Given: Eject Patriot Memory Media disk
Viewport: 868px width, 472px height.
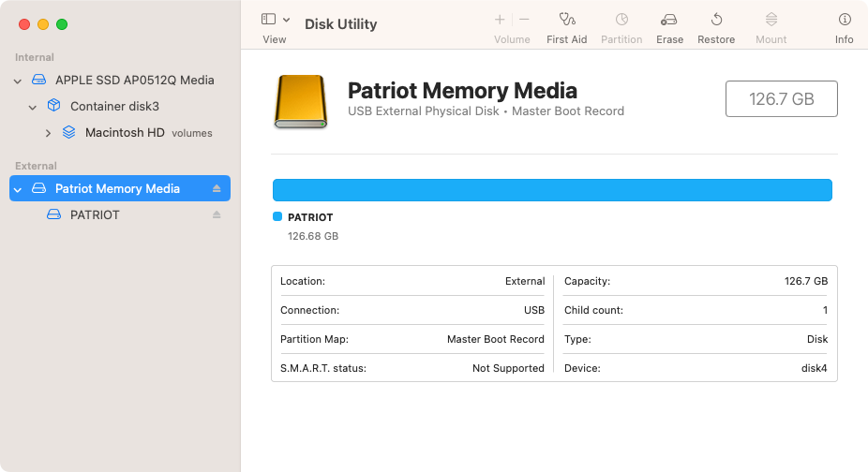Looking at the screenshot, I should [x=217, y=188].
